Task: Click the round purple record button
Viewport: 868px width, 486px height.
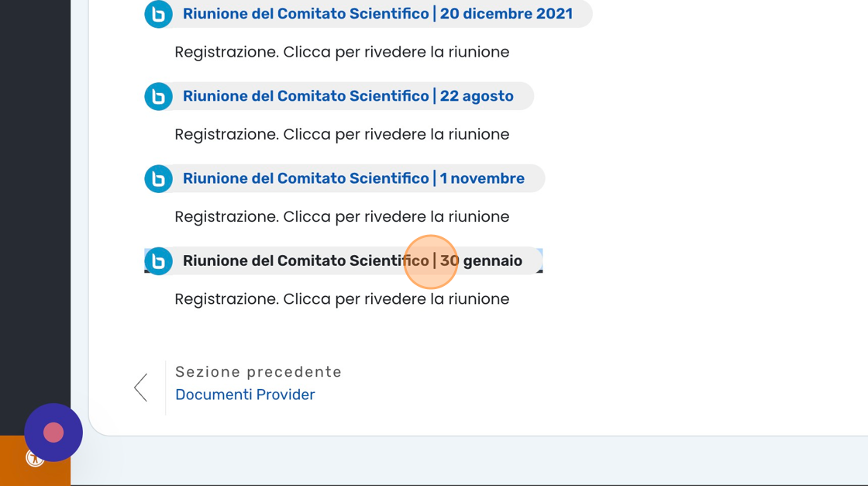Action: pos(53,433)
